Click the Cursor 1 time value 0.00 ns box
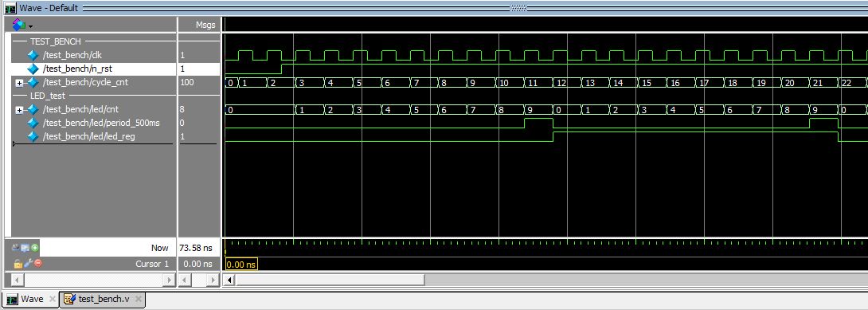Image resolution: width=868 pixels, height=310 pixels. [x=241, y=264]
